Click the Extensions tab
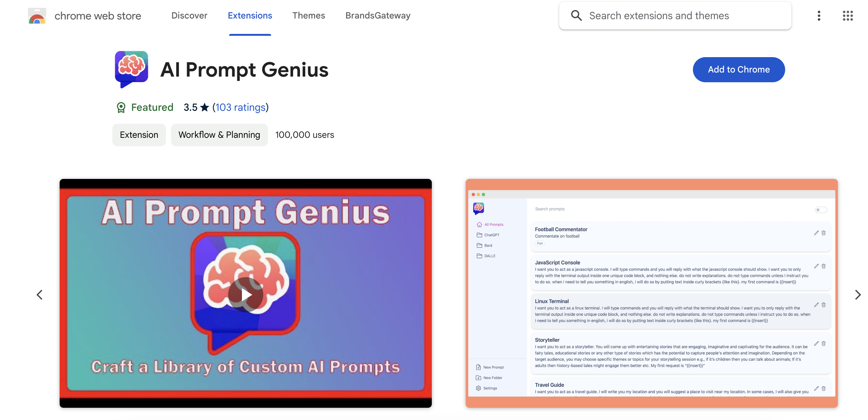Viewport: 868px width, 420px height. (250, 15)
